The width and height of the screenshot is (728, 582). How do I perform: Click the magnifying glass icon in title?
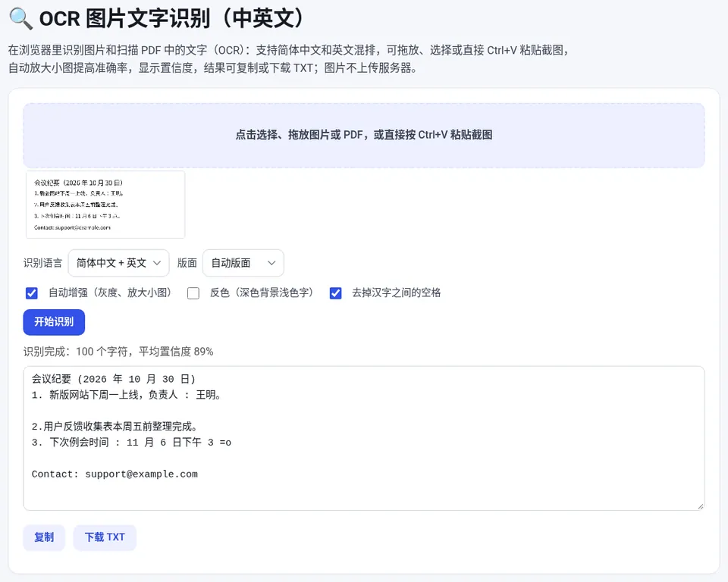pos(21,18)
